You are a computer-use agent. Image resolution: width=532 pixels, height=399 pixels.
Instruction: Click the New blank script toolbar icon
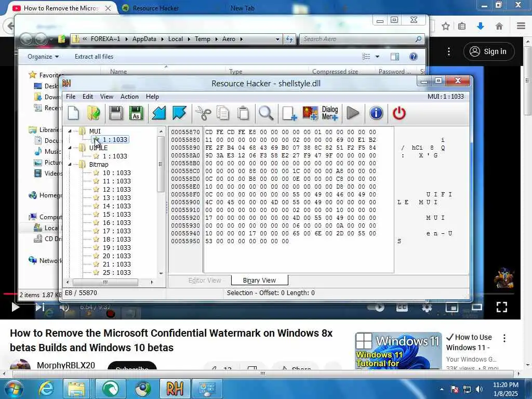(73, 113)
